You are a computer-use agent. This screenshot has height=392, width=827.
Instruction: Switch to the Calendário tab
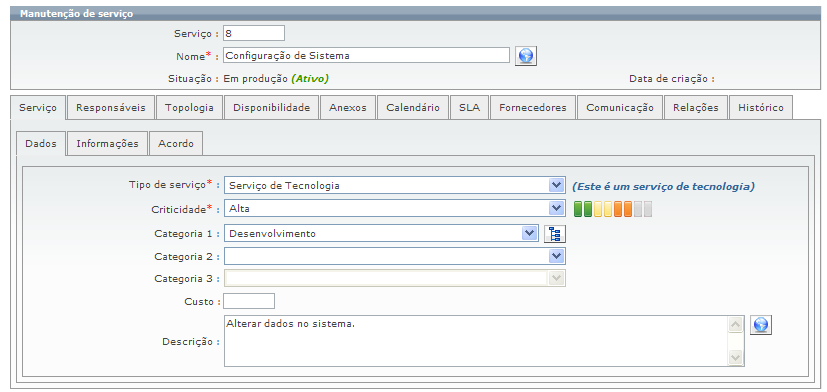coord(413,108)
